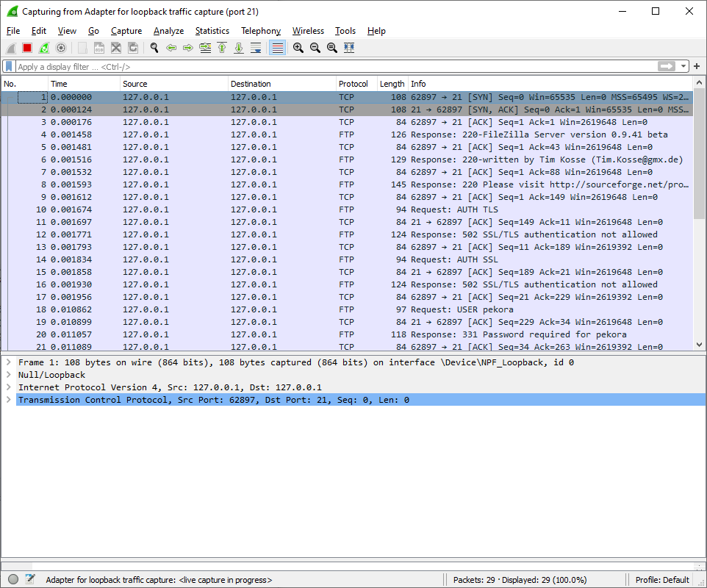Zoom in on the packet list
This screenshot has width=707, height=588.
[298, 47]
